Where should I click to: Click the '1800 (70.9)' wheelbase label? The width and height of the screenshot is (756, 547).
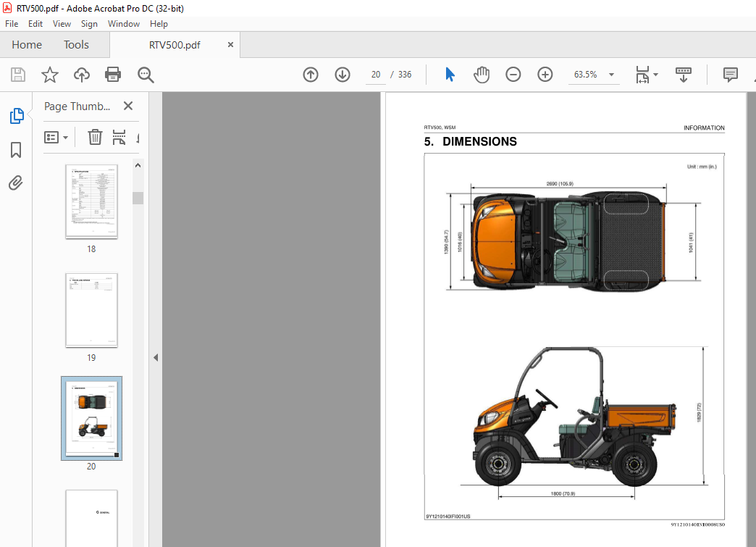(x=563, y=493)
